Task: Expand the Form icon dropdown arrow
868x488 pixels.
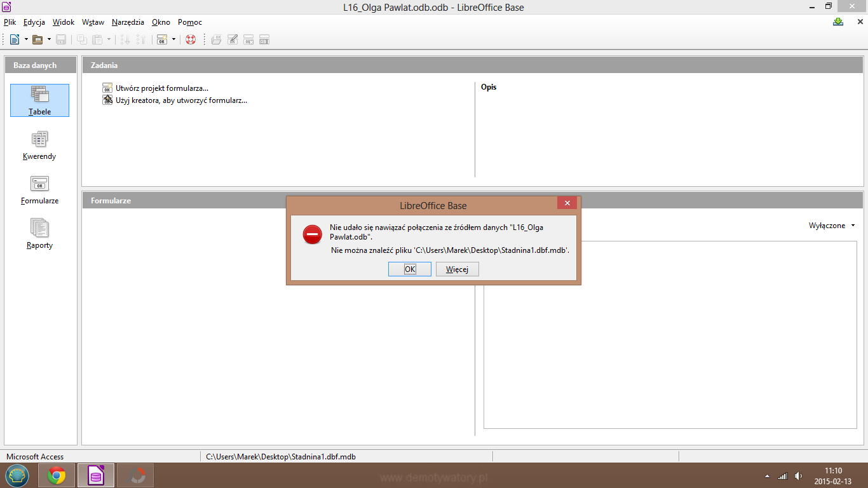Action: 173,39
